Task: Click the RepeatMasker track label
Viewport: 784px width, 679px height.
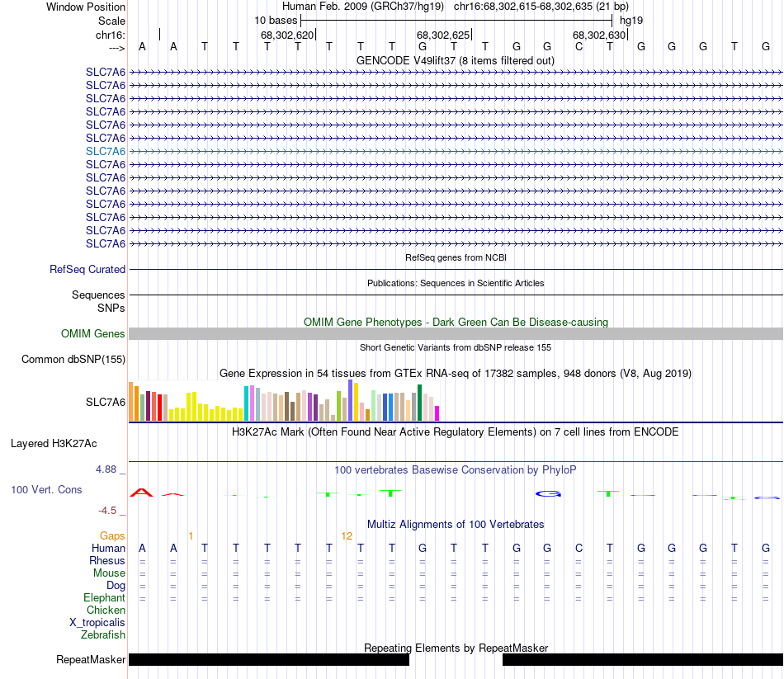Action: pos(91,660)
